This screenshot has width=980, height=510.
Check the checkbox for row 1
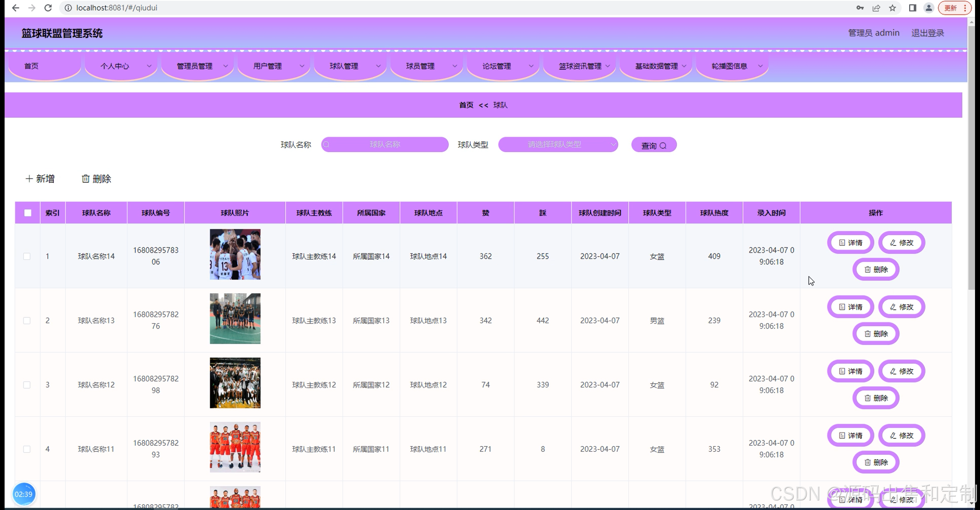click(27, 256)
